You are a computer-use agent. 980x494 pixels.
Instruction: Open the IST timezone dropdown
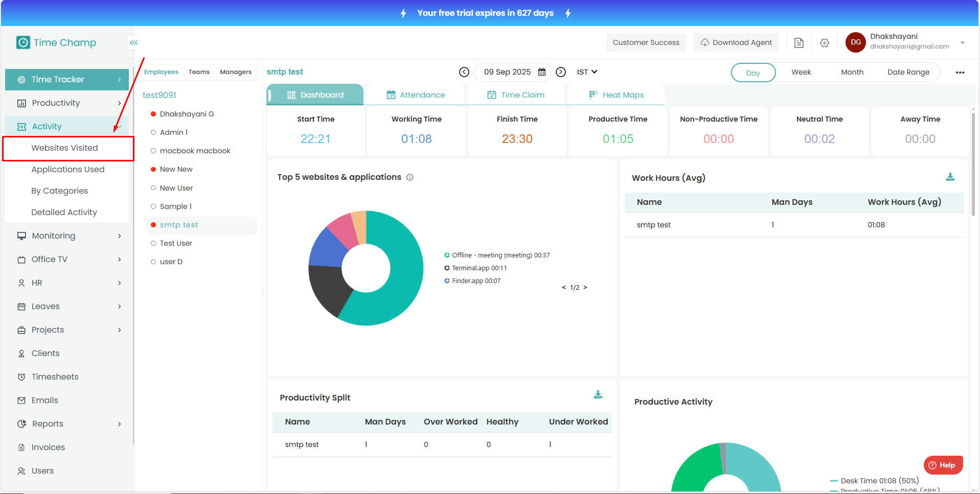pos(587,72)
